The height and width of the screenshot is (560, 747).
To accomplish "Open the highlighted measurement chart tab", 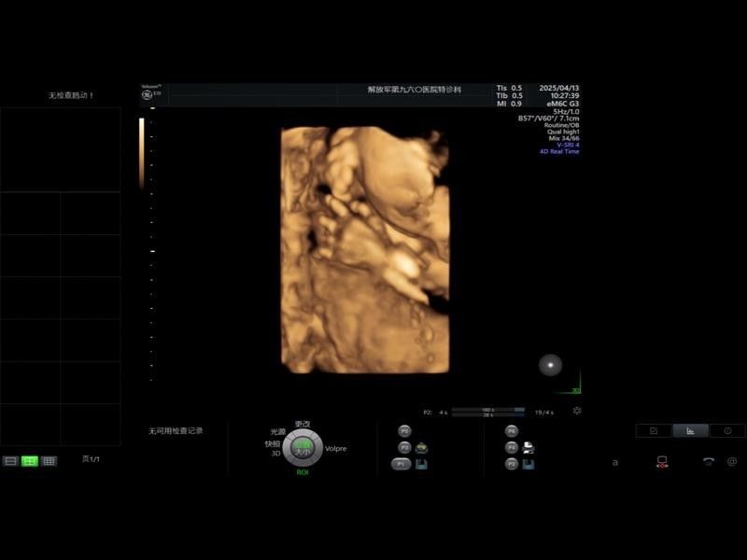I will coord(690,430).
